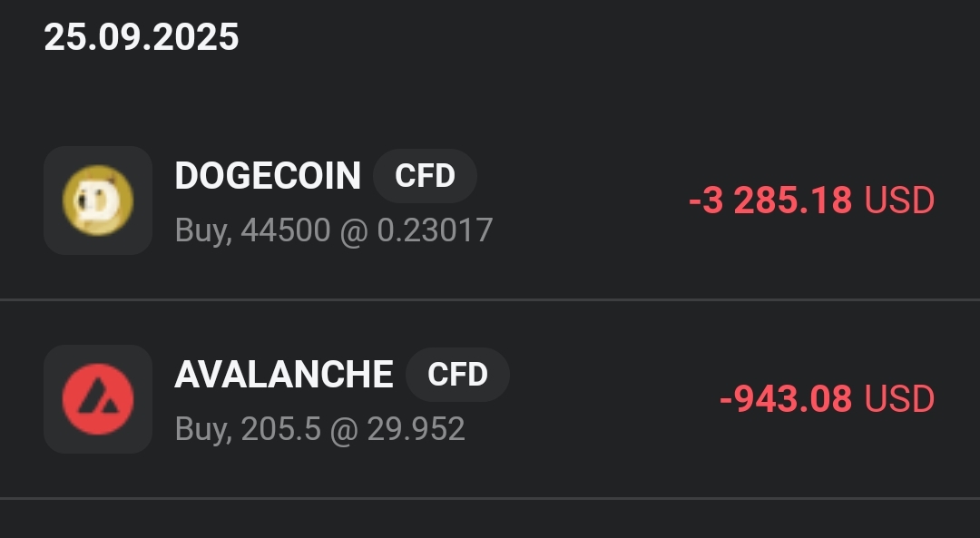Screen dimensions: 980x538
Task: Tap the @ symbol in Dogecoin details
Action: pos(354,230)
